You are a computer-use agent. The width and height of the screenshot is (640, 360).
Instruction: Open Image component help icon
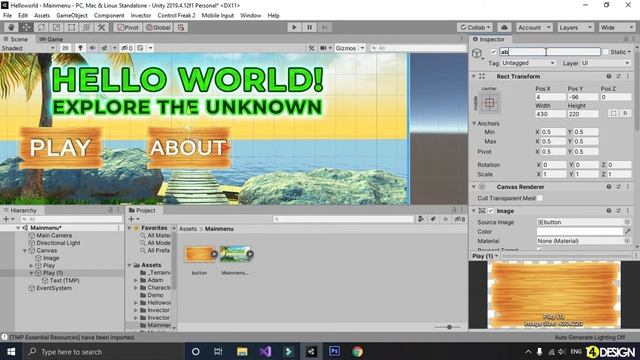click(609, 211)
